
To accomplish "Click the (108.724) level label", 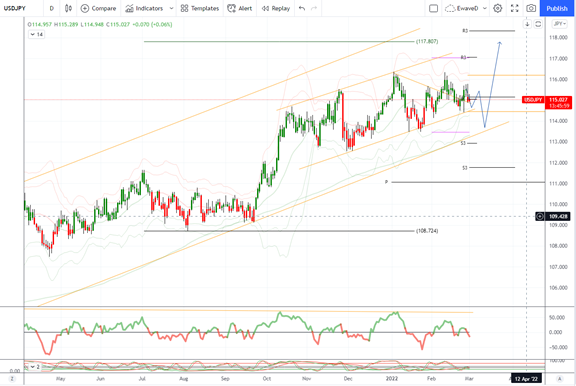I will click(427, 231).
